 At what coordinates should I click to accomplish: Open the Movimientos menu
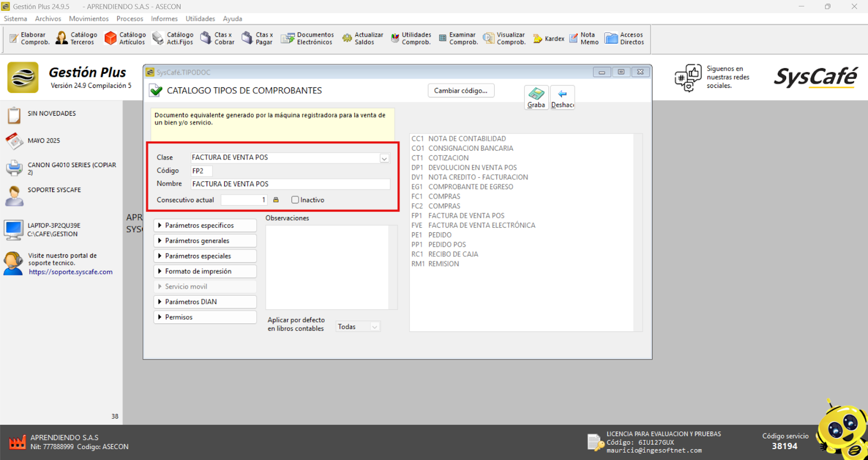pos(88,19)
